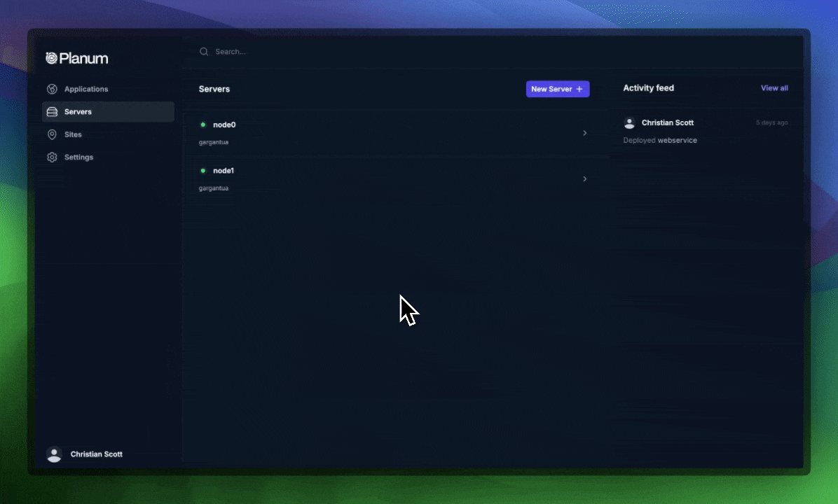The width and height of the screenshot is (838, 504).
Task: Open the user avatar at the sidebar bottom
Action: point(55,454)
